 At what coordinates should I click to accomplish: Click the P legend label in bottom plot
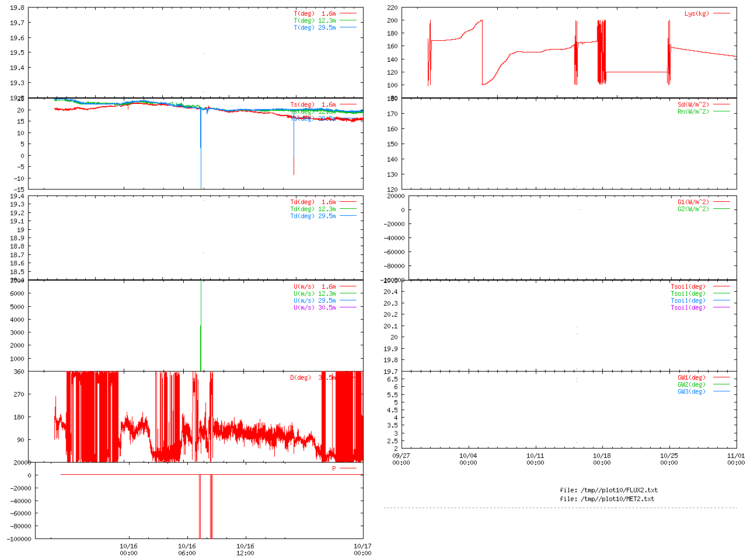coord(334,468)
